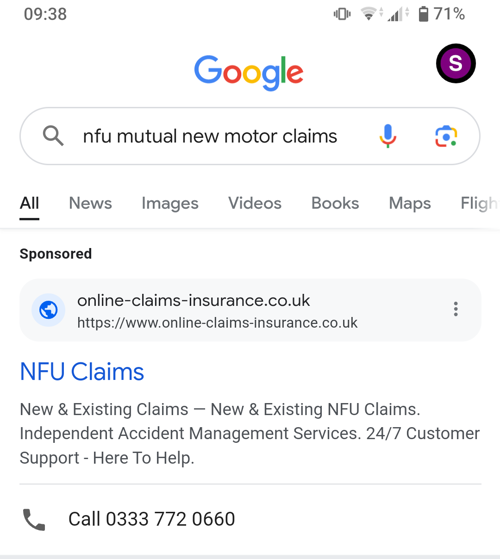Open Google Lens camera search

tap(446, 136)
